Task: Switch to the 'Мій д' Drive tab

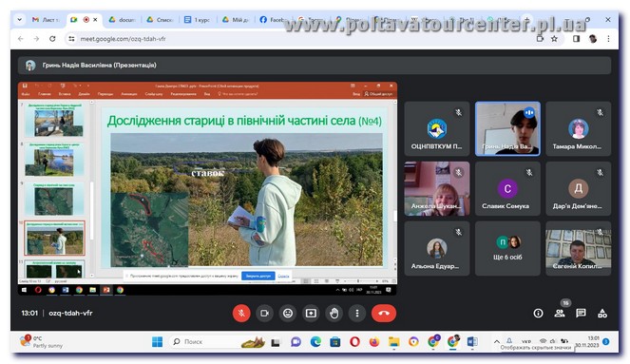Action: point(235,19)
